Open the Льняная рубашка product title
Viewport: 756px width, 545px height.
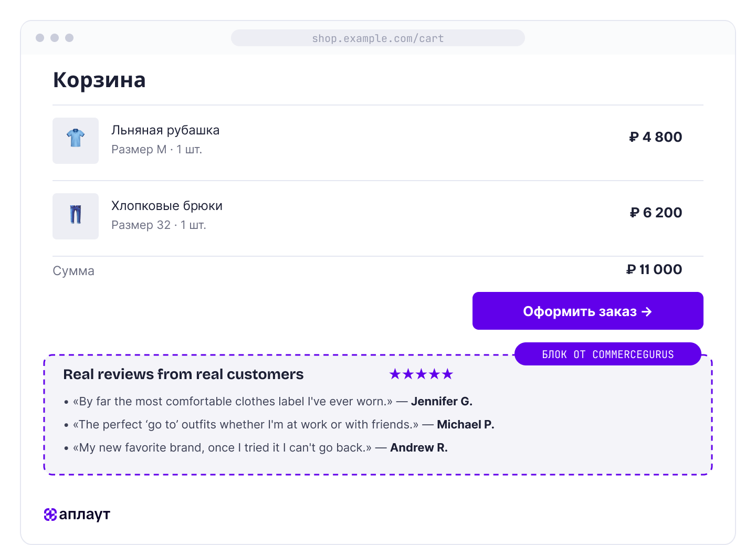pos(165,130)
